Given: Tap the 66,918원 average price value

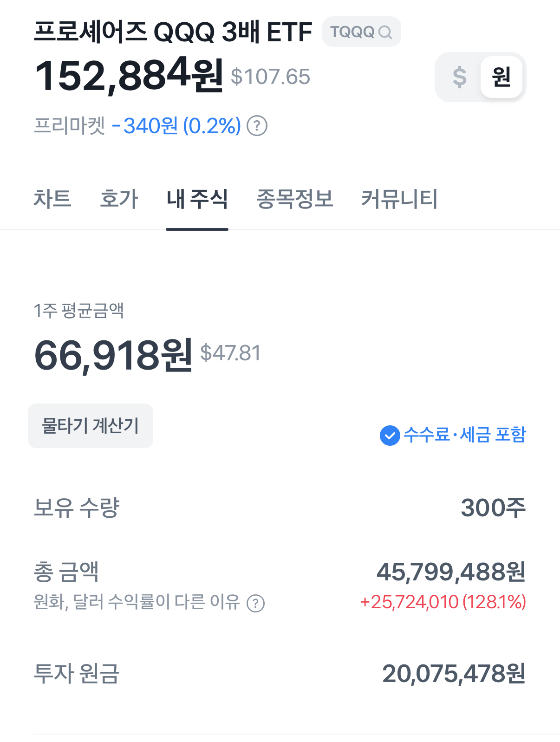Looking at the screenshot, I should [113, 355].
